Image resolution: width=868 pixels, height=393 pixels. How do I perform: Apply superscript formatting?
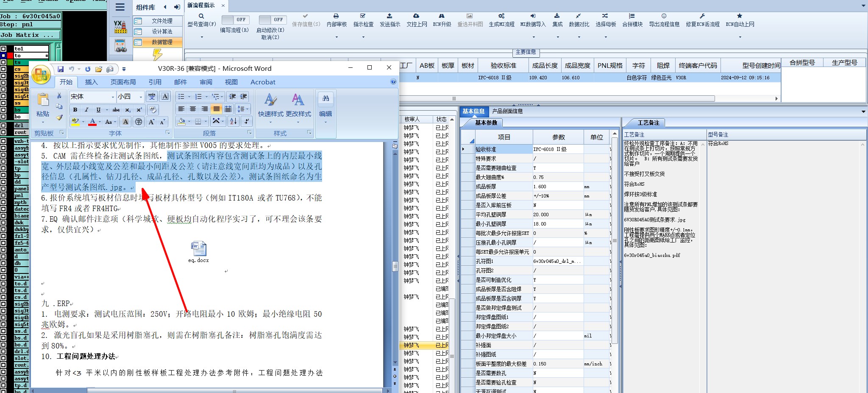point(139,110)
